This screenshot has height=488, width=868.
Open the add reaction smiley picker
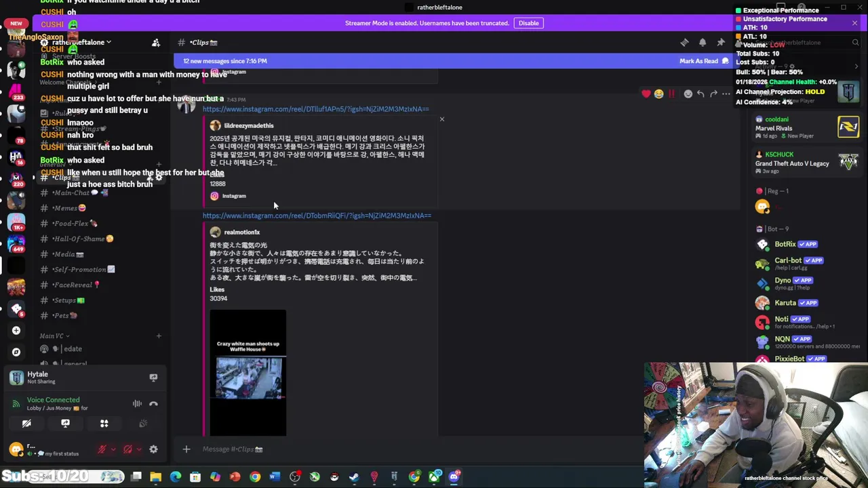688,94
